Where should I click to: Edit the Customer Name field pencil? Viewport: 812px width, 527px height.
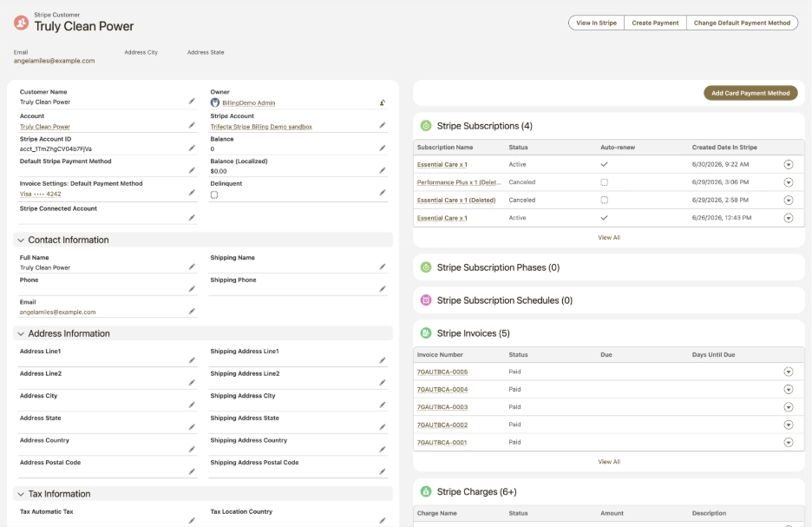[x=192, y=102]
